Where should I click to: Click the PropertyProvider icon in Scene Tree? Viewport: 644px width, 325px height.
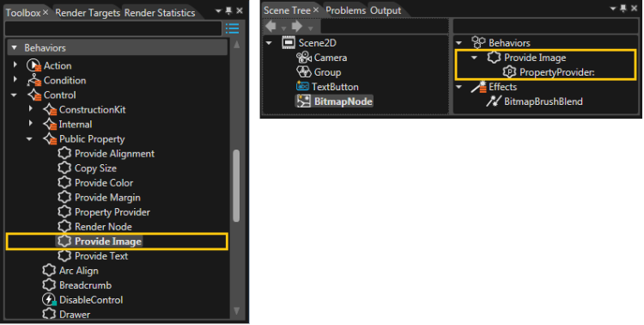(509, 72)
